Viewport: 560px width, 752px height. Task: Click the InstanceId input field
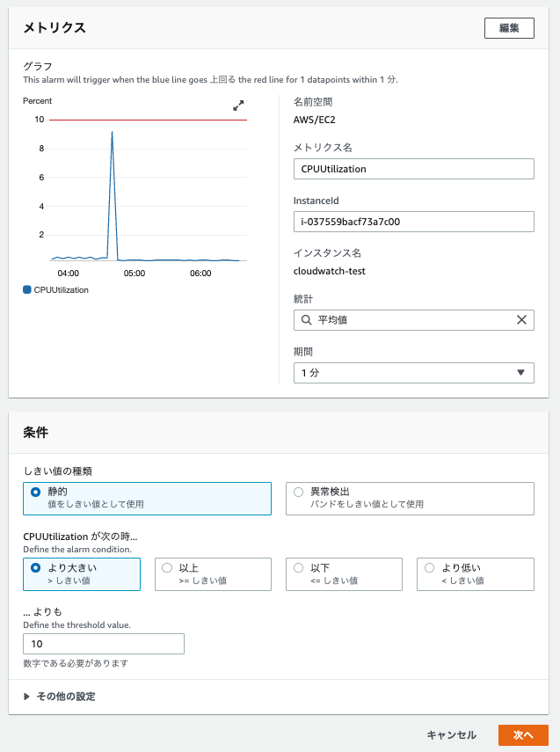tap(414, 222)
